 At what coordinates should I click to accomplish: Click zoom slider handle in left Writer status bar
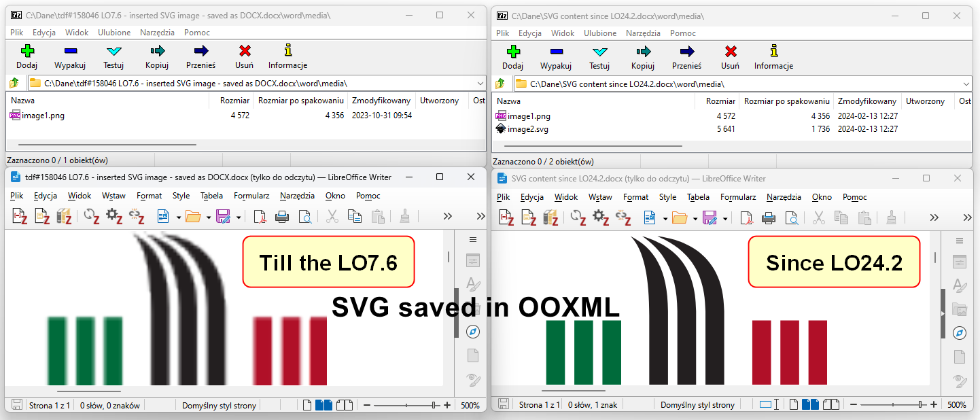(x=434, y=405)
